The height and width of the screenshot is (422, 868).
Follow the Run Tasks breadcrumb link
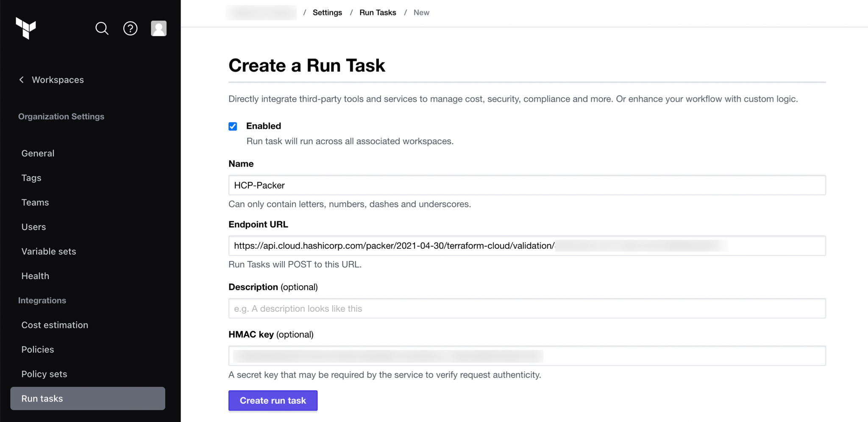coord(378,13)
